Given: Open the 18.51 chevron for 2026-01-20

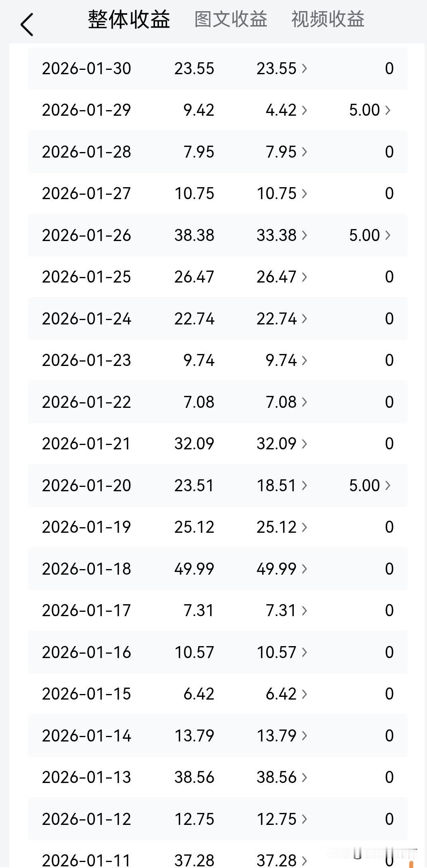Looking at the screenshot, I should [282, 485].
